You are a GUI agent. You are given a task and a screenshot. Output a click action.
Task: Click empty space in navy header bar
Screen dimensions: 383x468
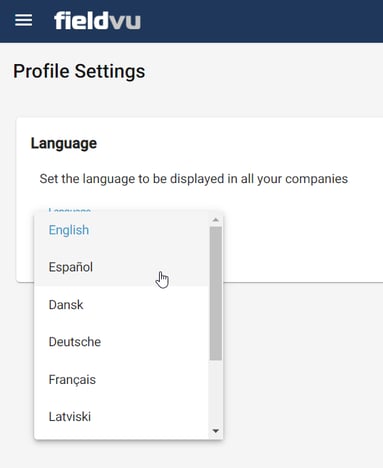[260, 21]
